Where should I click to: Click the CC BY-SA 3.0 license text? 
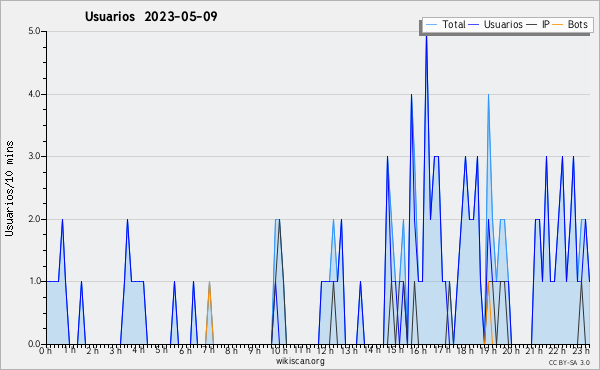point(569,362)
